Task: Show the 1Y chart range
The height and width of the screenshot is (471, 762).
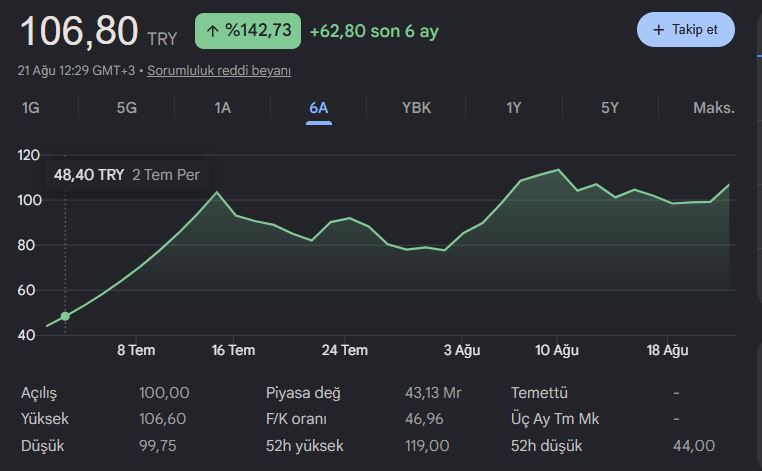Action: tap(514, 107)
